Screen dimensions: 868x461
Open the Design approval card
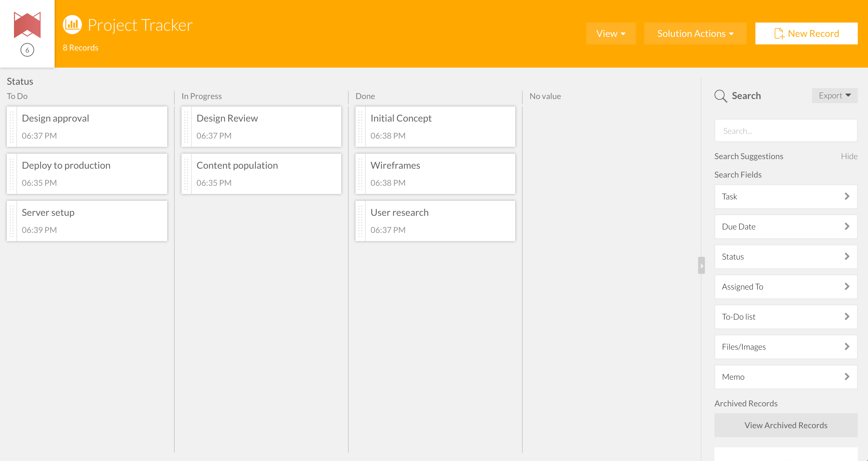[87, 127]
